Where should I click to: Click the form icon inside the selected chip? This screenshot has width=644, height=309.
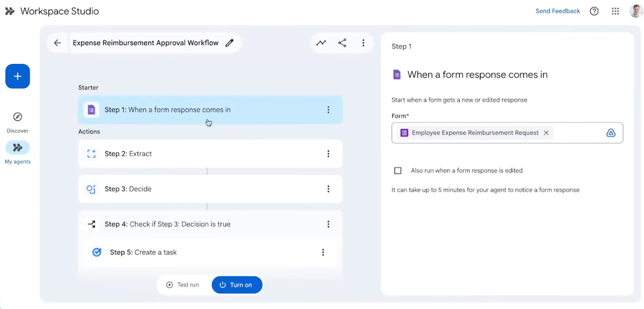404,133
